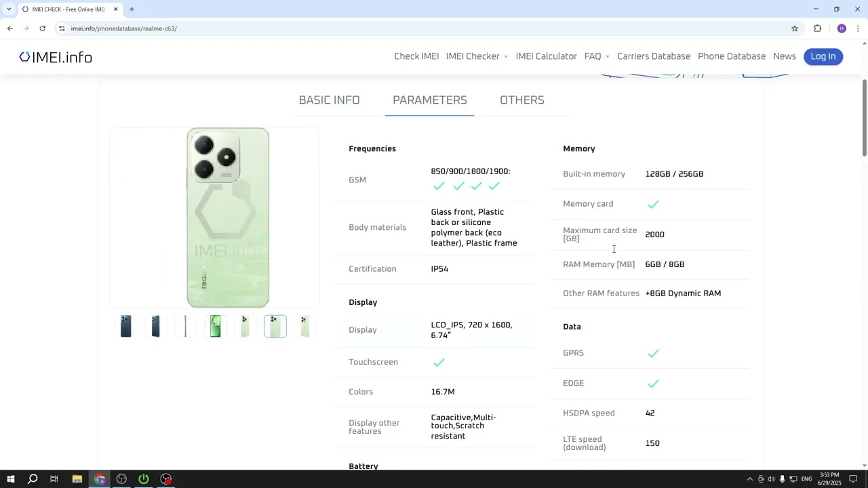Open a new browser tab
868x488 pixels.
(x=132, y=9)
